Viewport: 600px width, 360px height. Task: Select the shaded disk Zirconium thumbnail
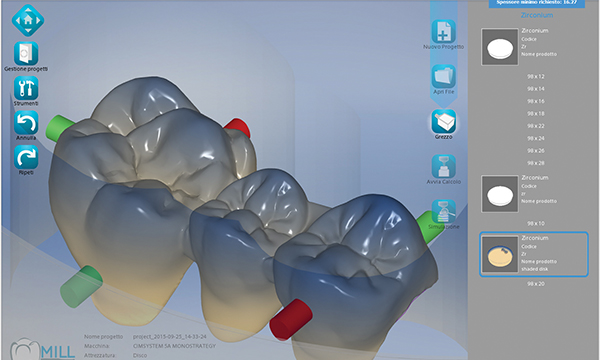(x=500, y=254)
